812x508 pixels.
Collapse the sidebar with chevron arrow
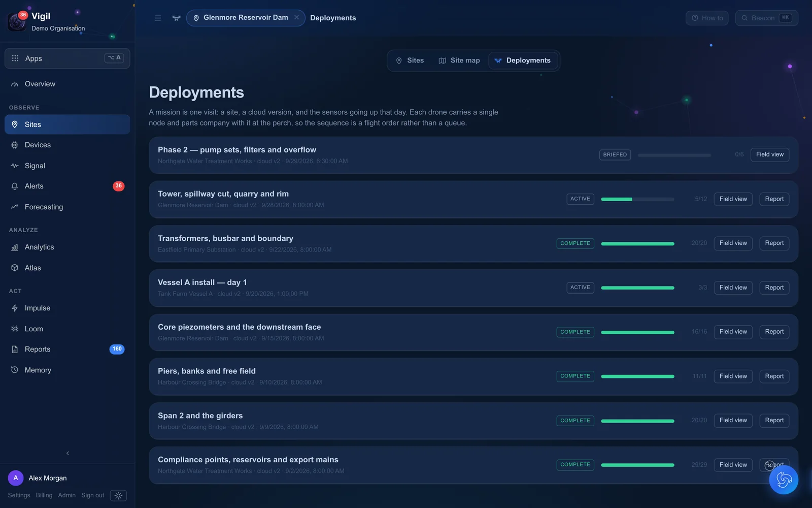[67, 453]
